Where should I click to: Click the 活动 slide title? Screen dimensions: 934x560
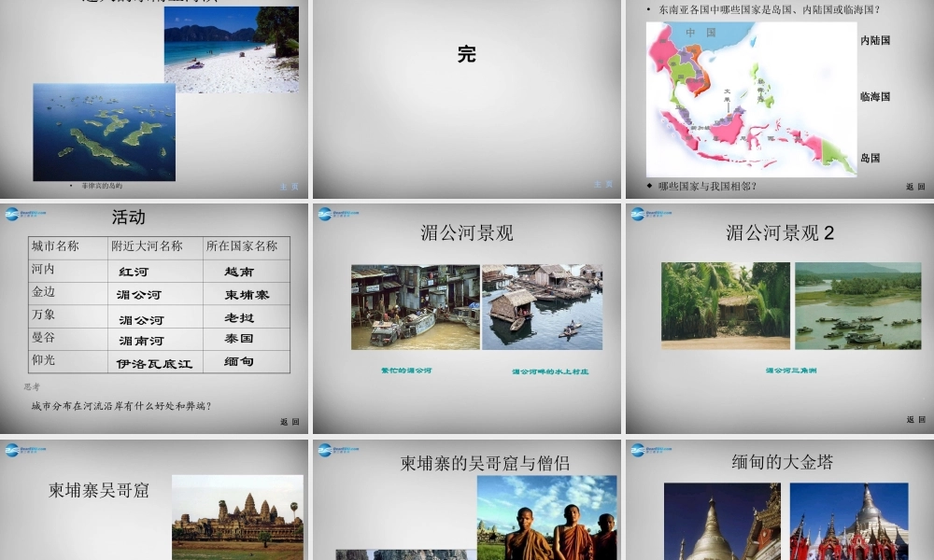[x=129, y=217]
